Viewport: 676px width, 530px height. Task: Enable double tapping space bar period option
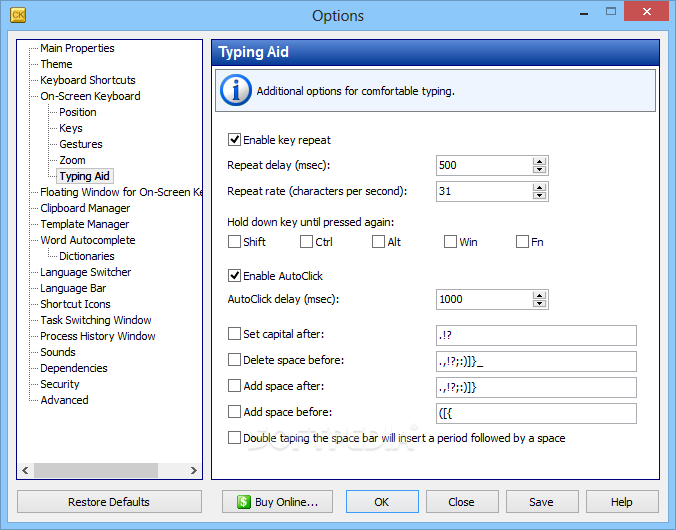point(234,438)
